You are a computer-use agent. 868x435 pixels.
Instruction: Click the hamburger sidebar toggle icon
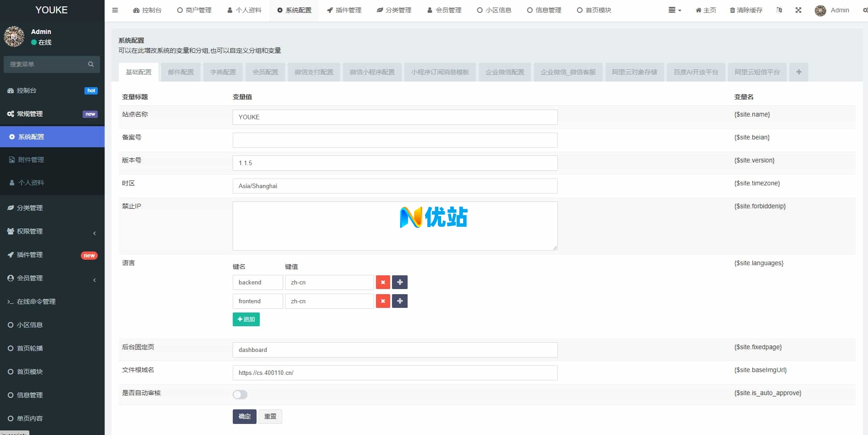coord(115,10)
